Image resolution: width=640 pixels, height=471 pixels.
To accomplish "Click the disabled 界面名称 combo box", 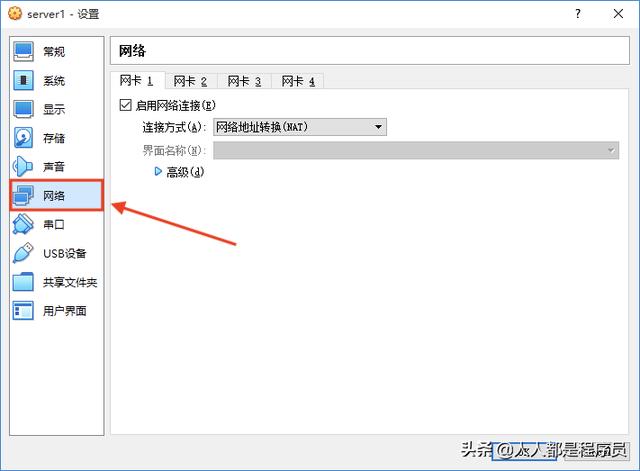I will [416, 150].
